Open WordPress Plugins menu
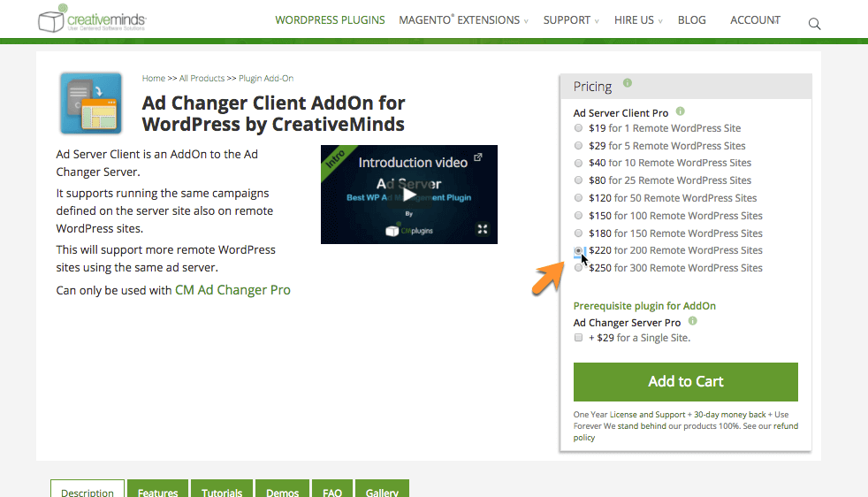Screen dimensions: 868x497 pos(330,20)
